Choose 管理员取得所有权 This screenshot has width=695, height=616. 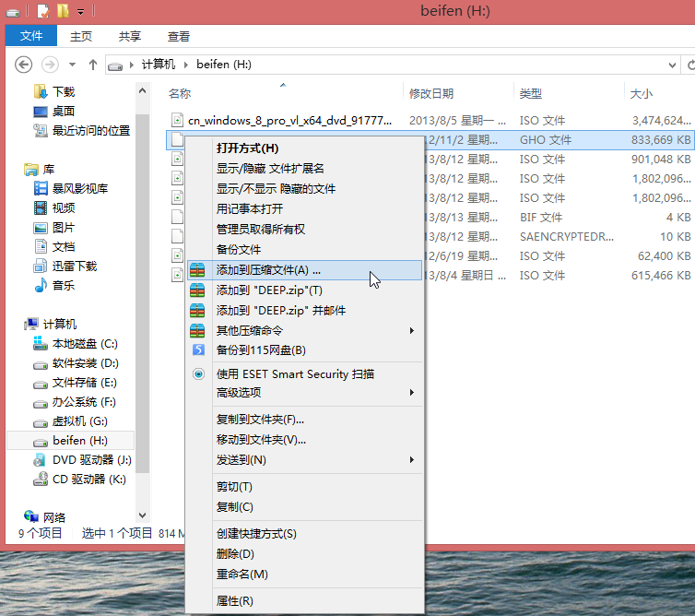[304, 229]
